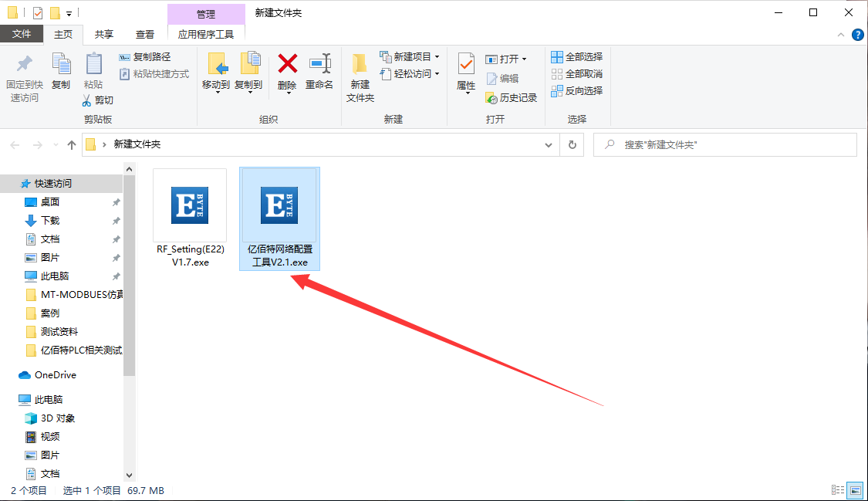This screenshot has height=501, width=868.
Task: Click the refresh icon beside address bar
Action: [x=572, y=144]
